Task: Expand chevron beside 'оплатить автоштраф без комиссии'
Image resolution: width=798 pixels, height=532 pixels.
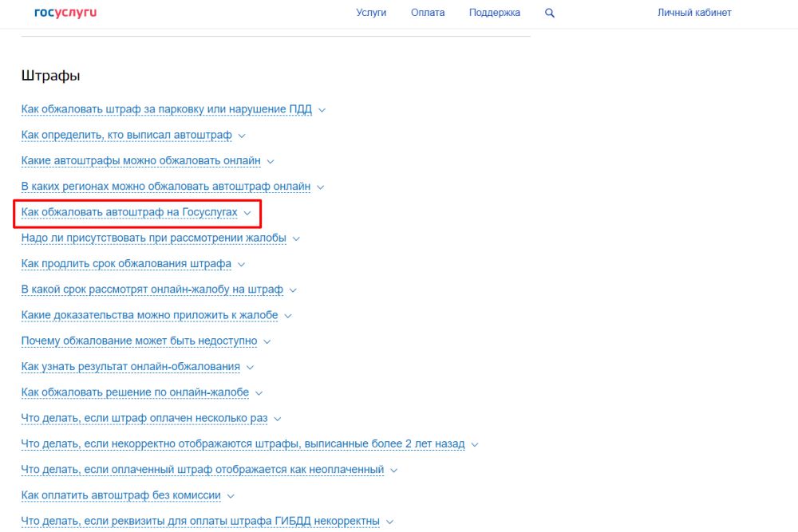Action: 231,496
